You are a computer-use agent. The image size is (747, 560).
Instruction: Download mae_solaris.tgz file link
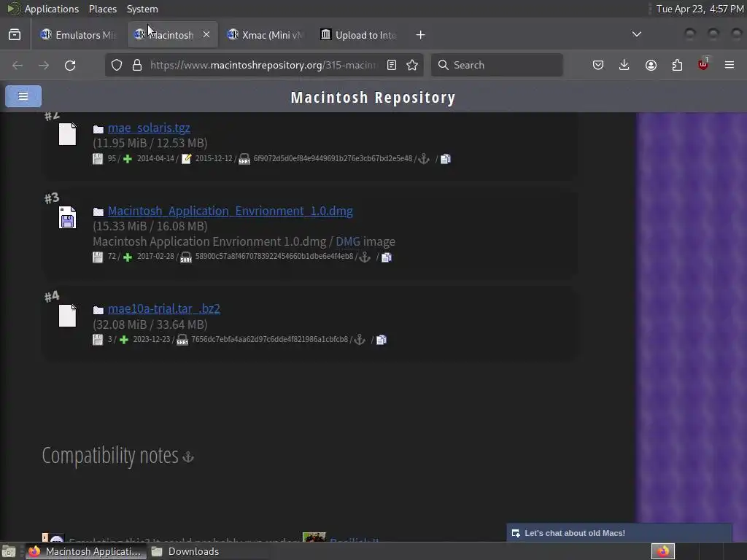coord(149,128)
